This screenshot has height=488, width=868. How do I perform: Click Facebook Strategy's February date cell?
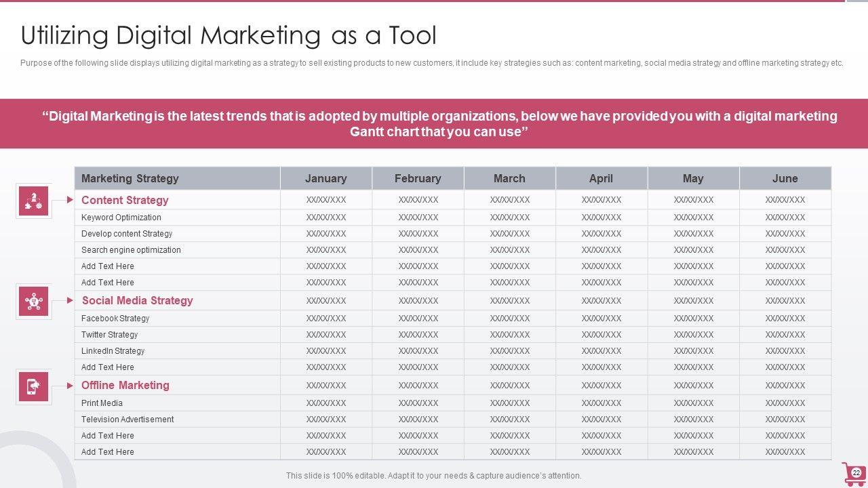(x=418, y=319)
